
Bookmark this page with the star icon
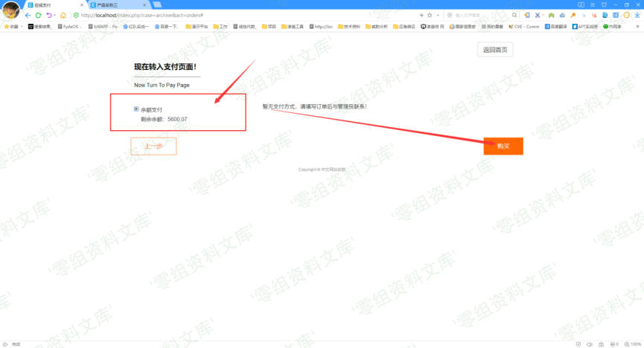pyautogui.click(x=430, y=15)
